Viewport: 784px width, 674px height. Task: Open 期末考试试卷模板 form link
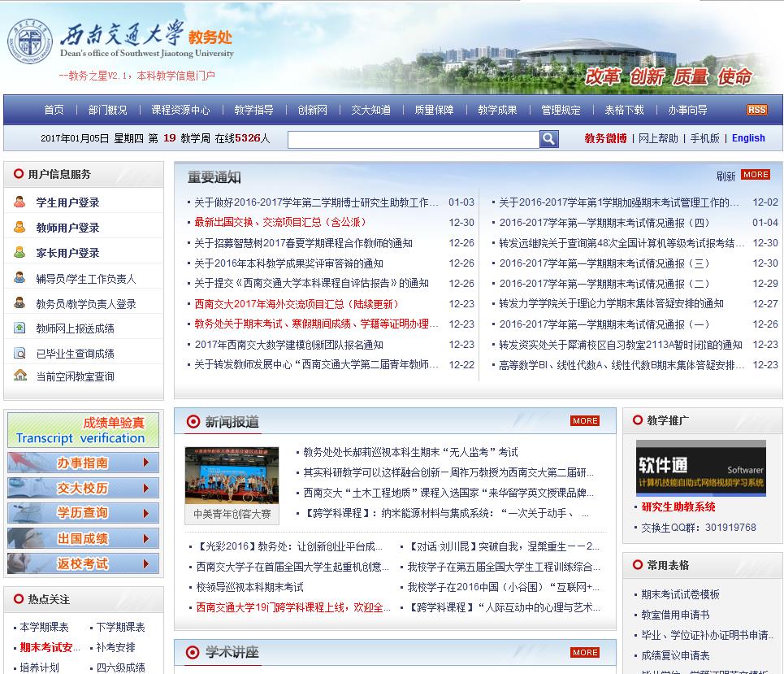click(681, 594)
